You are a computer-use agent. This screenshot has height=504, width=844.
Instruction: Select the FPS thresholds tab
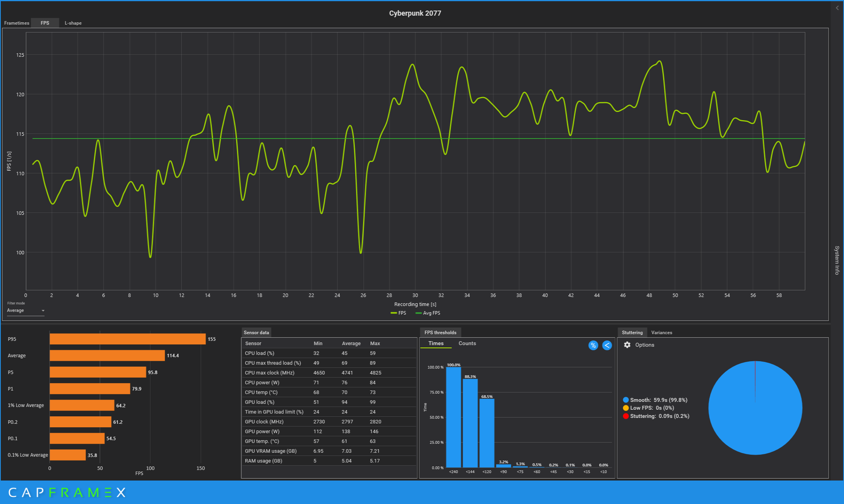click(440, 333)
